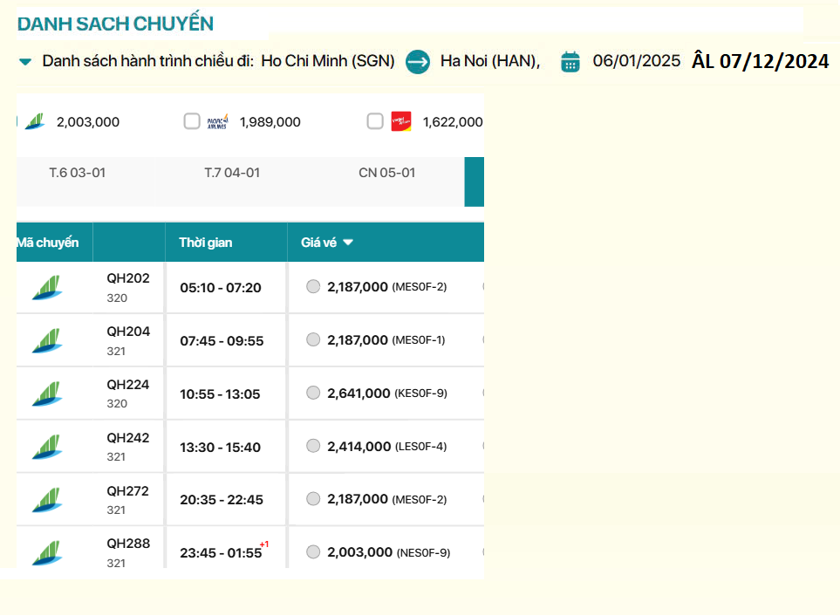The width and height of the screenshot is (840, 616).
Task: Click the calendar icon beside 06/01/2025
Action: 571,61
